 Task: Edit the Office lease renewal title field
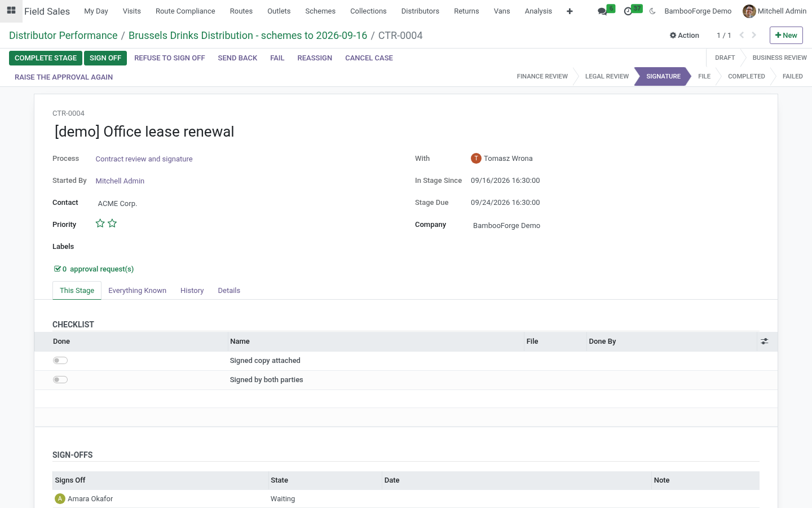pos(407,132)
